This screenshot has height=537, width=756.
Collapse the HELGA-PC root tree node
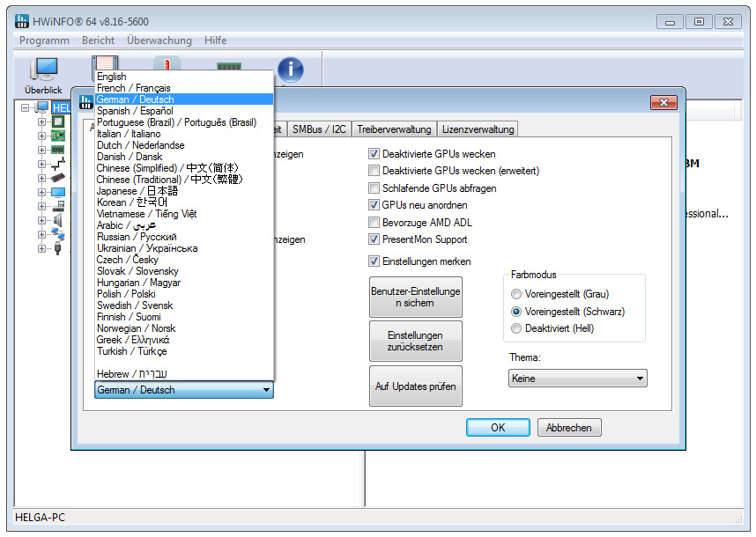click(26, 107)
